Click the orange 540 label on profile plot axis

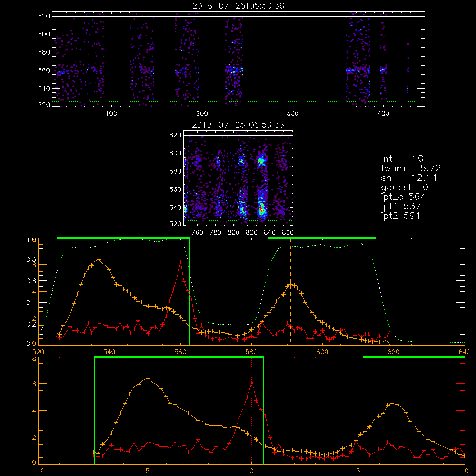109,352
